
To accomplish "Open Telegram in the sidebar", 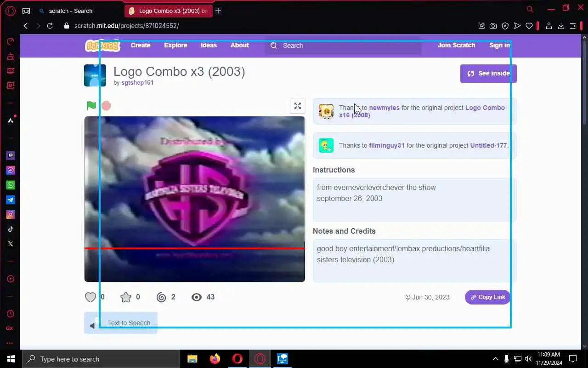I will click(10, 200).
